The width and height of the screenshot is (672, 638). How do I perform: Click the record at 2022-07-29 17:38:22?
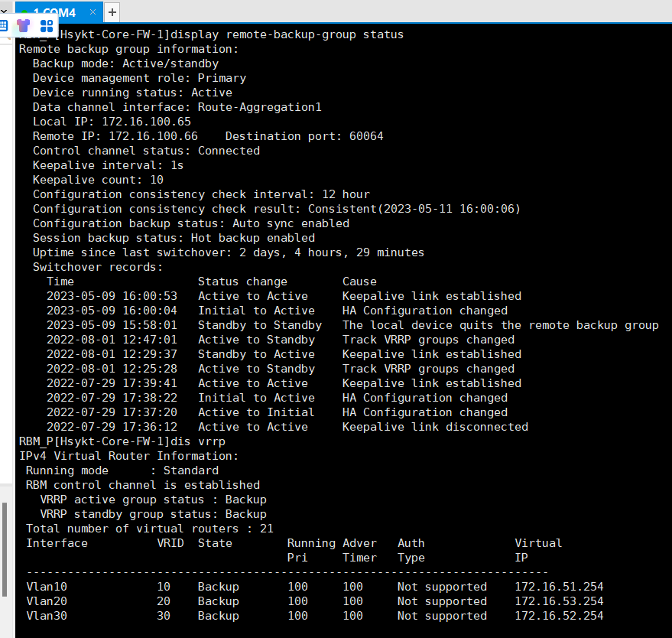(277, 399)
